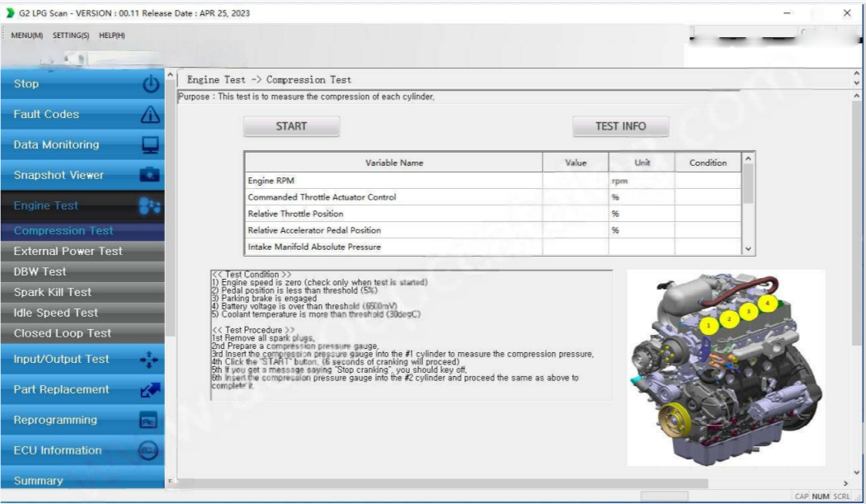Open the HELP(H) menu
The width and height of the screenshot is (866, 504).
tap(112, 35)
